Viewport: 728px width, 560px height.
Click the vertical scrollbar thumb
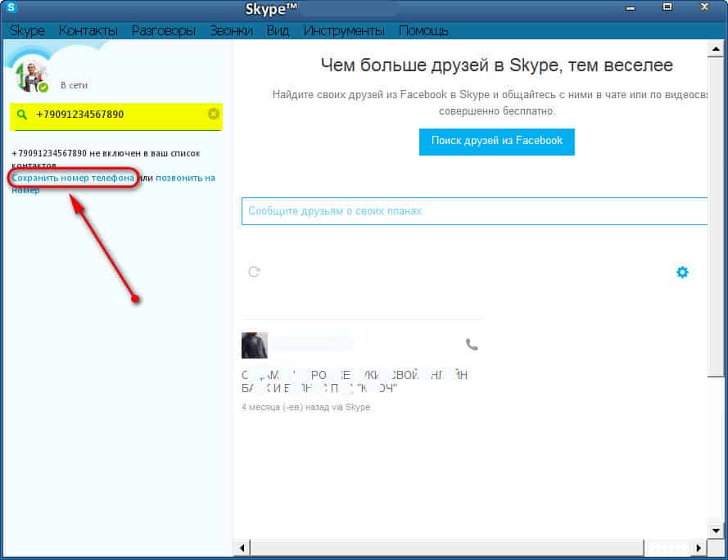click(716, 217)
